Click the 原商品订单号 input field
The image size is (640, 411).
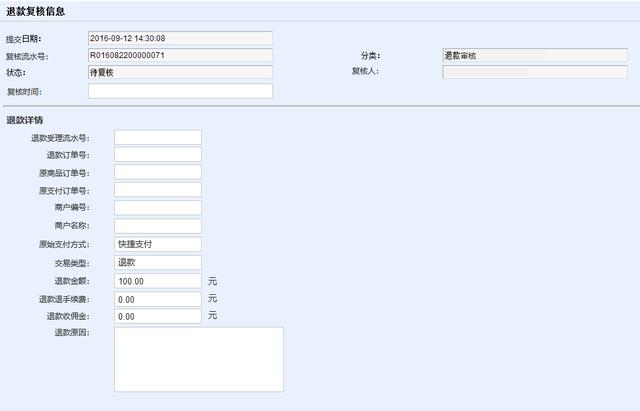(158, 172)
